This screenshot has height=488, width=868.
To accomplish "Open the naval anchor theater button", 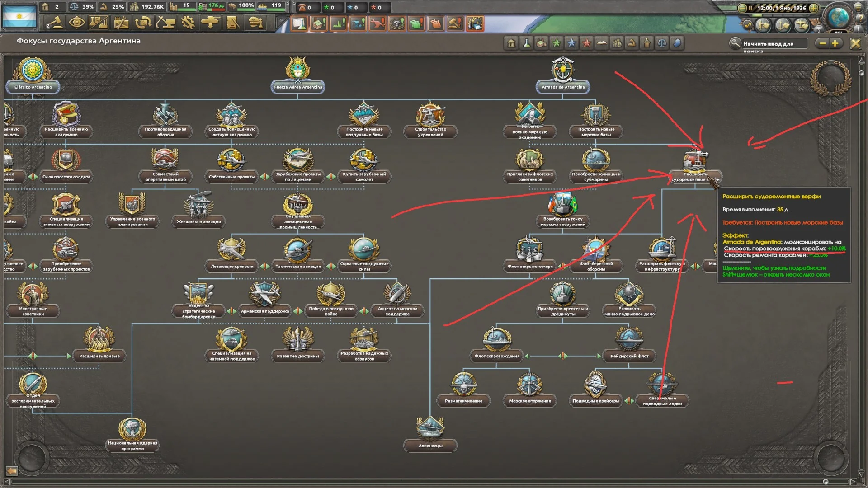I will pos(783,25).
